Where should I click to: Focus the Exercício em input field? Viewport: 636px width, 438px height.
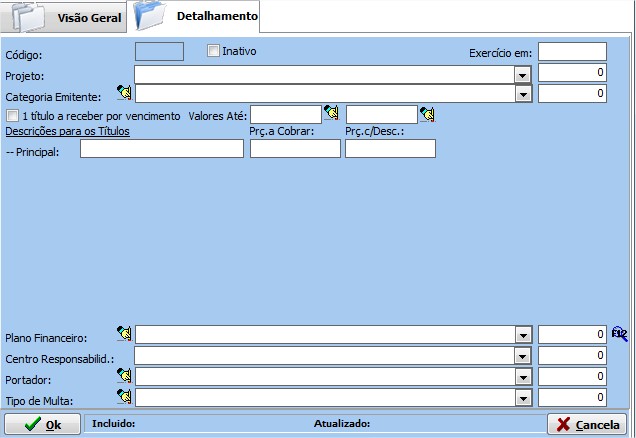tap(572, 52)
